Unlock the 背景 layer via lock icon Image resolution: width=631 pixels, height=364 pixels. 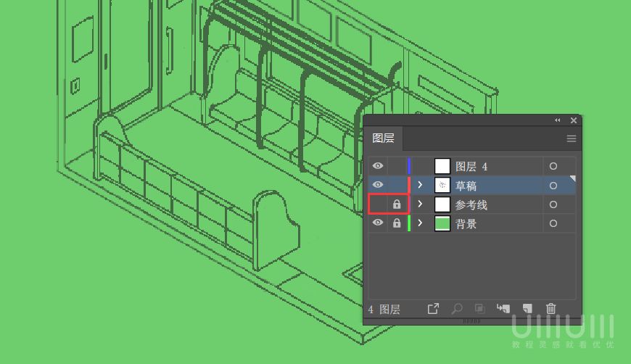397,223
